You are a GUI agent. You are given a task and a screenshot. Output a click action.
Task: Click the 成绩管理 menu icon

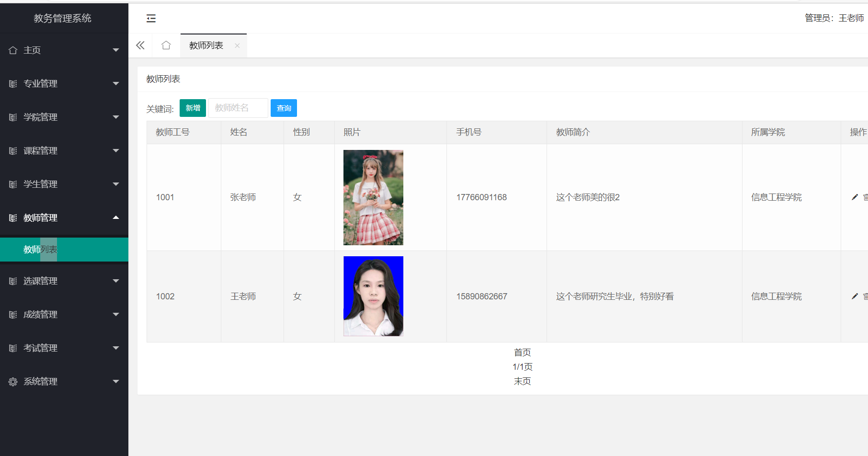[x=13, y=315]
